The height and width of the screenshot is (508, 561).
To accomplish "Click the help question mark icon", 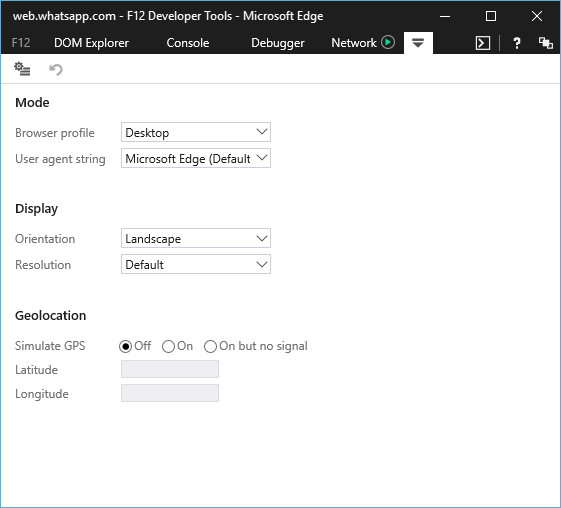I will pyautogui.click(x=517, y=43).
